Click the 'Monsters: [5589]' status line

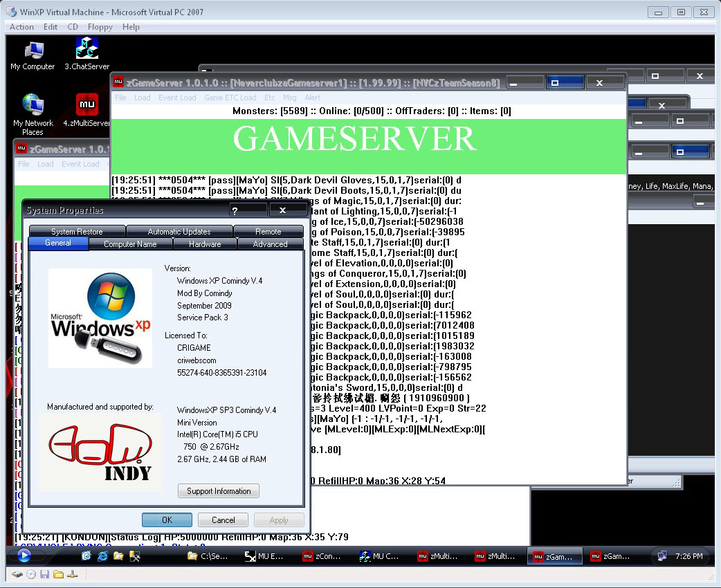[x=372, y=111]
